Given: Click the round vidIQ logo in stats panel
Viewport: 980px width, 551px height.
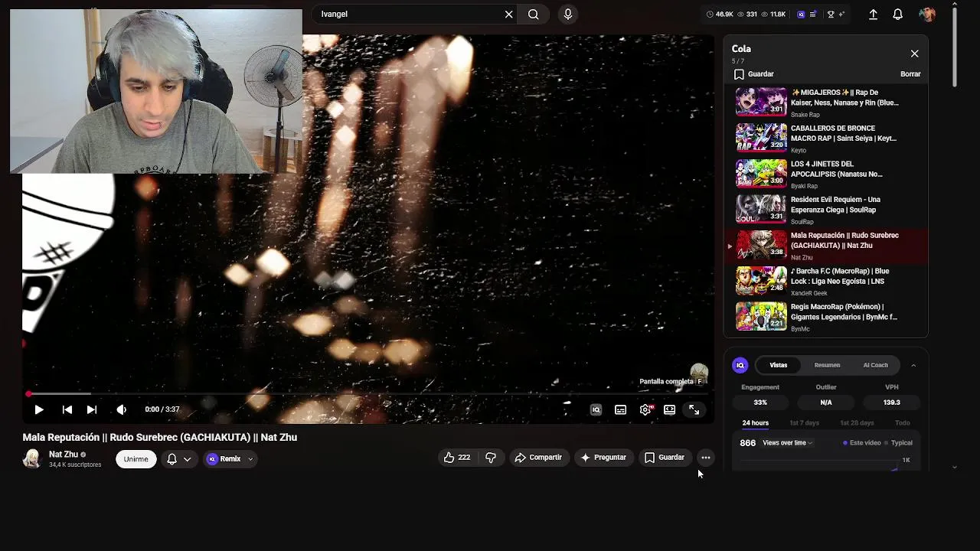Looking at the screenshot, I should (x=740, y=365).
